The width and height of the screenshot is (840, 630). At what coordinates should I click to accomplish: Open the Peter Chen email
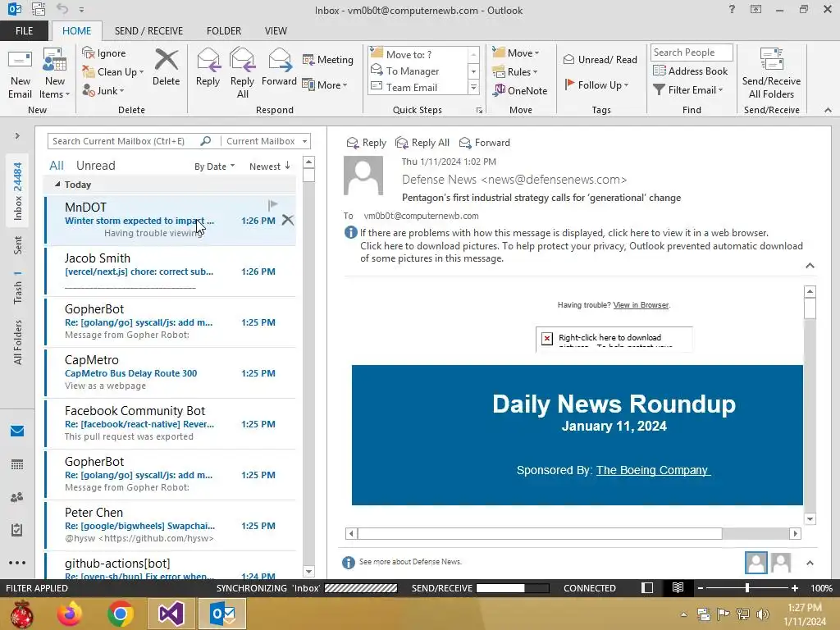point(171,526)
